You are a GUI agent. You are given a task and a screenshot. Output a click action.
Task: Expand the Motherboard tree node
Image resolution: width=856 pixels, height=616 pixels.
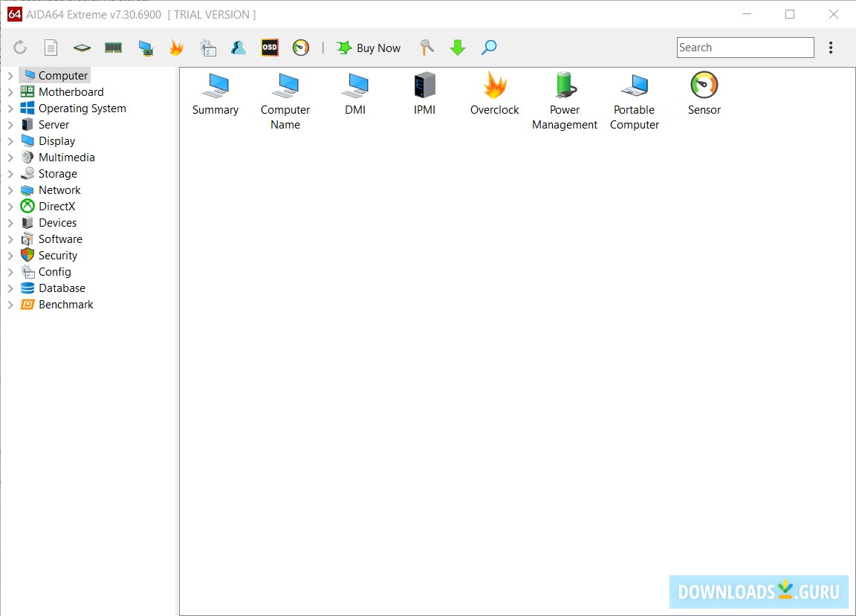coord(10,92)
